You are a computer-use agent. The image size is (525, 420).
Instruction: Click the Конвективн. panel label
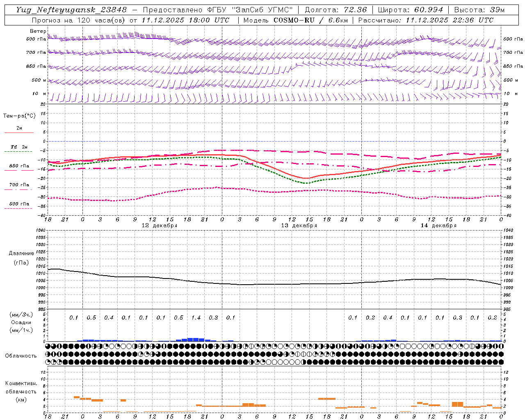(21, 383)
